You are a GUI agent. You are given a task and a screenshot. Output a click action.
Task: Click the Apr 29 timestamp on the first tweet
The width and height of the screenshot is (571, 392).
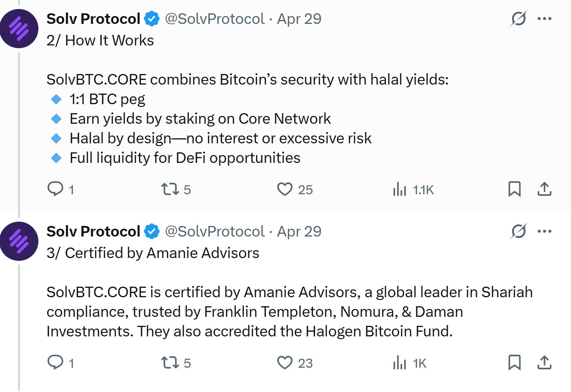pyautogui.click(x=299, y=18)
